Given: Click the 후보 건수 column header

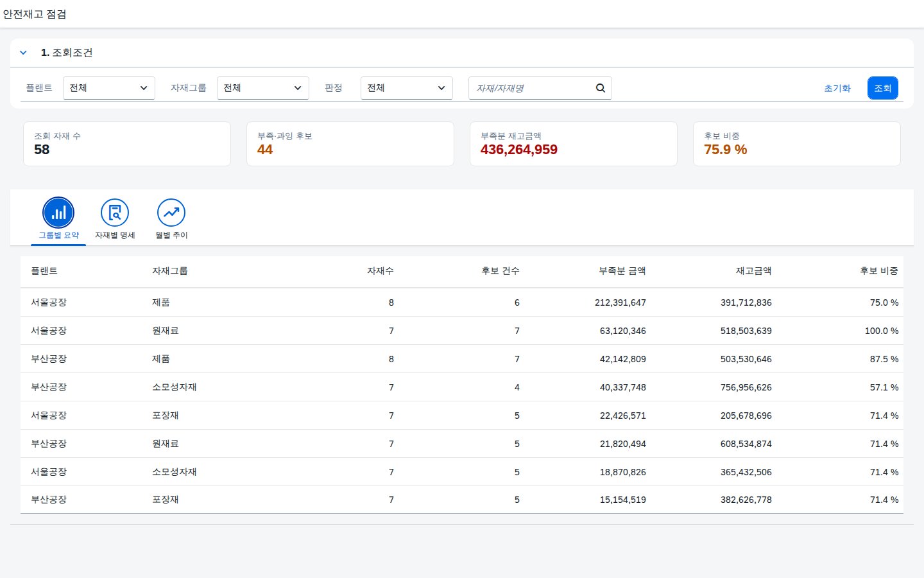Looking at the screenshot, I should pyautogui.click(x=501, y=271).
